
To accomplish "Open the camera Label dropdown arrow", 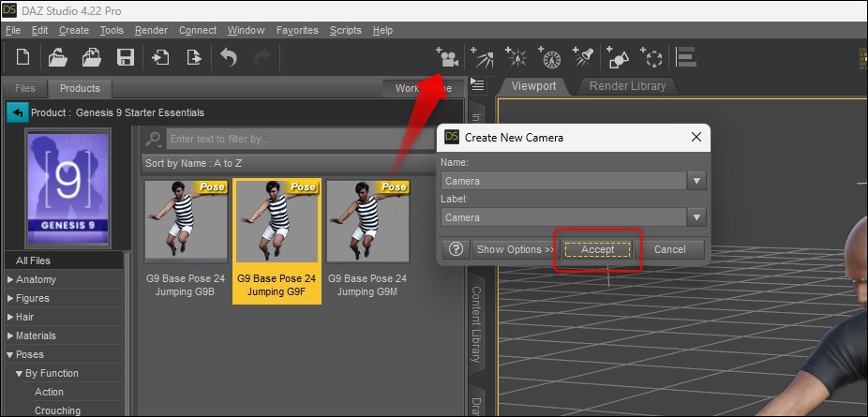I will point(696,217).
